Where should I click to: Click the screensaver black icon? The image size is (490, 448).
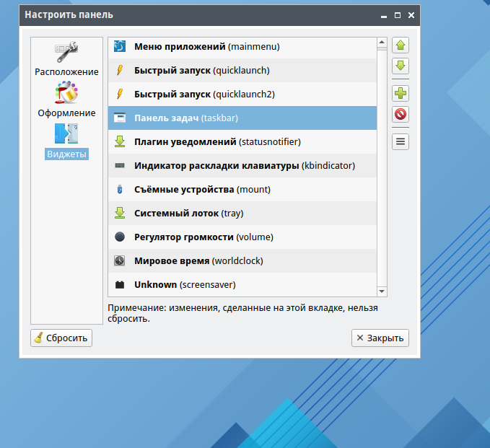[x=120, y=285]
